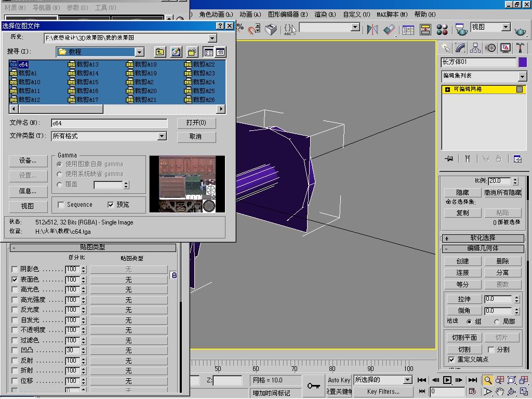Click the purple object color swatch
Screen dimensions: 532x399
pyautogui.click(x=523, y=62)
